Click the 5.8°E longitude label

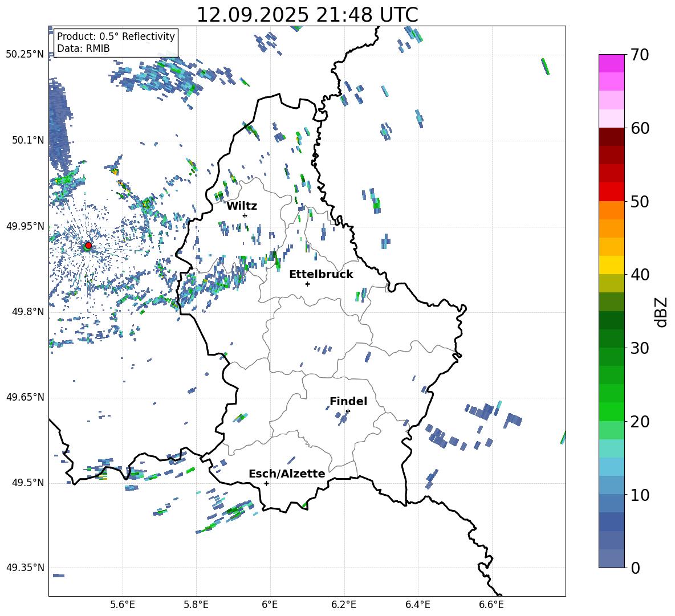[x=196, y=605]
